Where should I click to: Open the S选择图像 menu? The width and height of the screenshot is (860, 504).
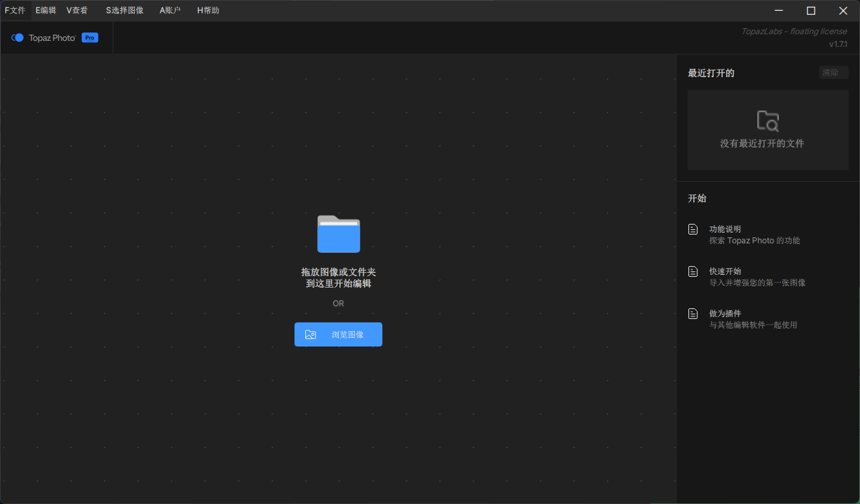125,11
